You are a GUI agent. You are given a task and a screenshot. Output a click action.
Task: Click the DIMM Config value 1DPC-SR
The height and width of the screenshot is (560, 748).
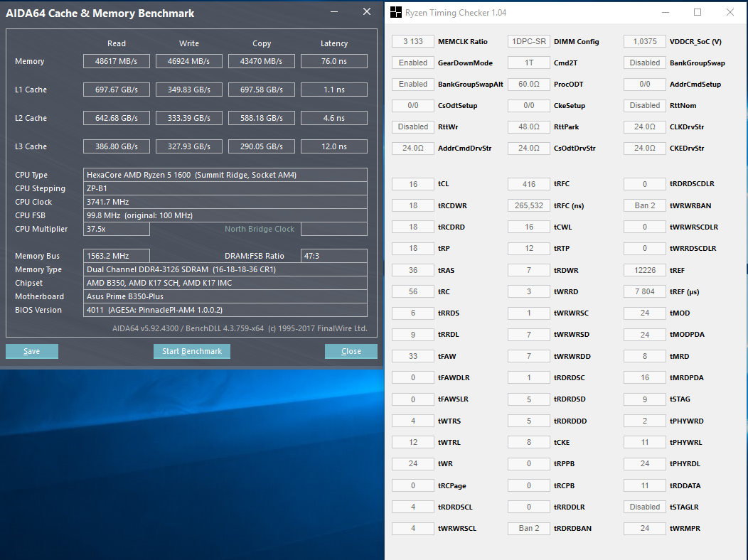(528, 41)
